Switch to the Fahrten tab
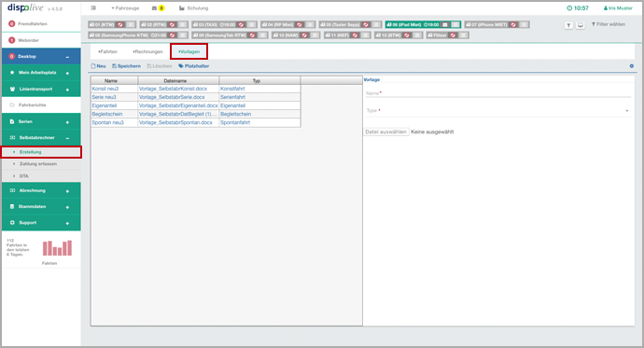The image size is (644, 348). click(107, 51)
